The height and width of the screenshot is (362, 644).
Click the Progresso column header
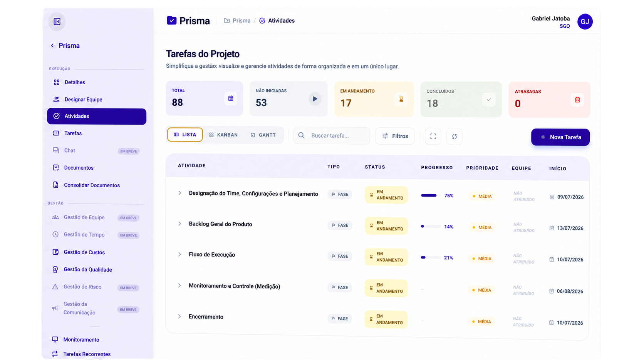click(x=437, y=168)
